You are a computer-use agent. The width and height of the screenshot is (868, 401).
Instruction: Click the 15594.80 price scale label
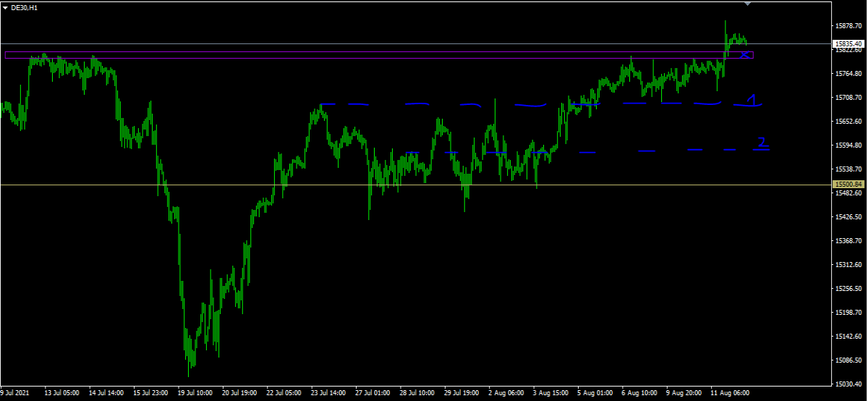[848, 145]
